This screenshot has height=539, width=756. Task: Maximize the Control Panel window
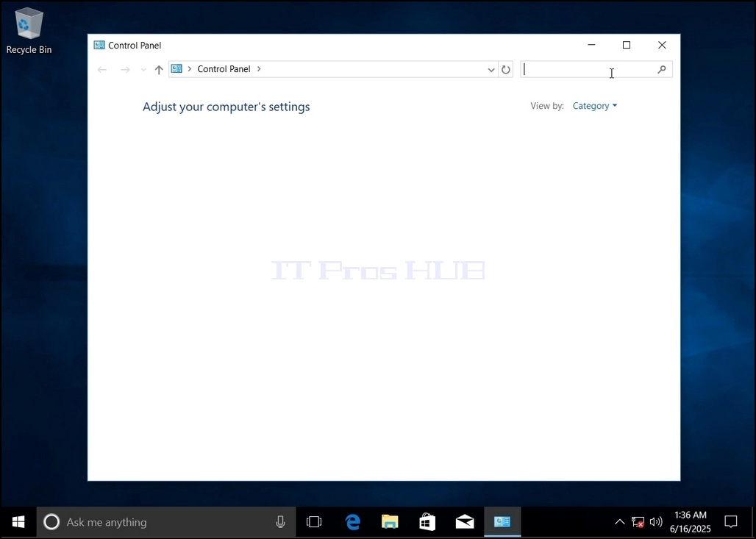coord(627,45)
